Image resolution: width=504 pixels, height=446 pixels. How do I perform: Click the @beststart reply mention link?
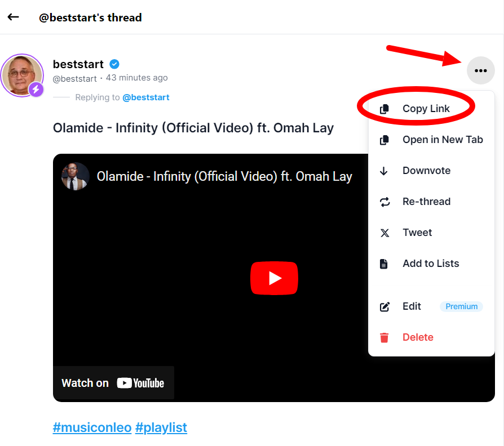(146, 97)
